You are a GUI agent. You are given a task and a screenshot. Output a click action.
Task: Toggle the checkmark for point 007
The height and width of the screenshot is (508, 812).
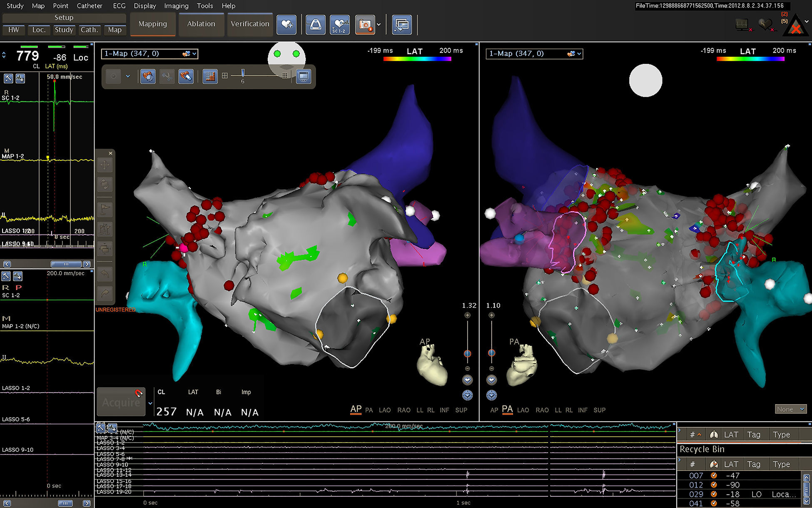click(714, 475)
